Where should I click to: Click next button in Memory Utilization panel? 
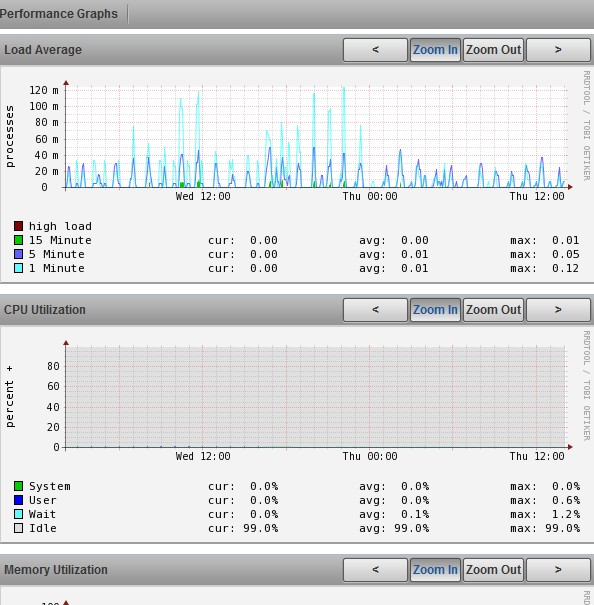pyautogui.click(x=558, y=570)
